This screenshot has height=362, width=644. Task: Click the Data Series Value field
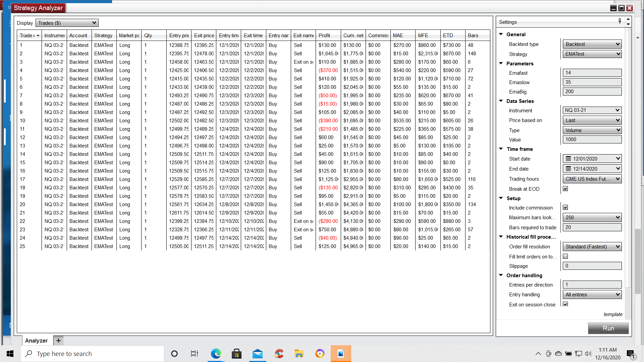pyautogui.click(x=592, y=139)
